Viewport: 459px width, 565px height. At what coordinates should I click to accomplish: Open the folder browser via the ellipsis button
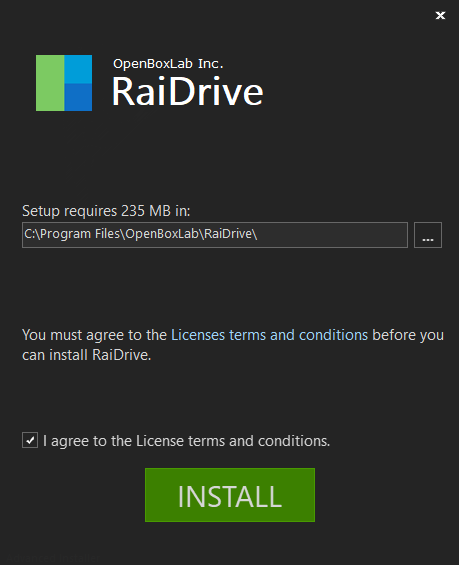[428, 235]
